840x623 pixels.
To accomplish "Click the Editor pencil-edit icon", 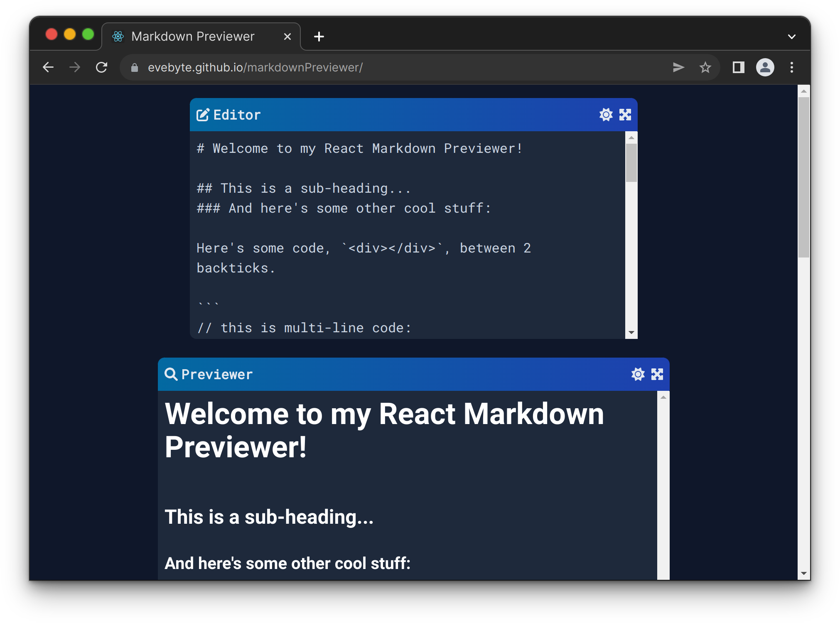I will click(x=203, y=115).
